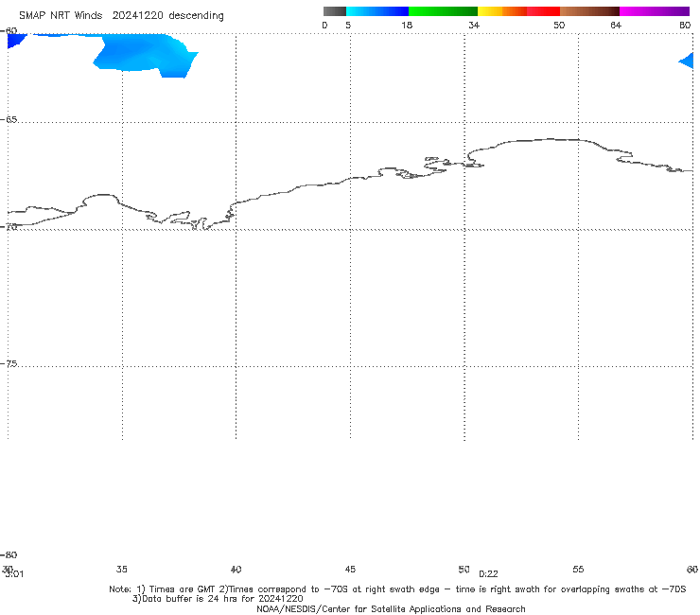Click the gray 0-5 segment of the color bar
Screen dimensions: 700x615
click(x=335, y=11)
